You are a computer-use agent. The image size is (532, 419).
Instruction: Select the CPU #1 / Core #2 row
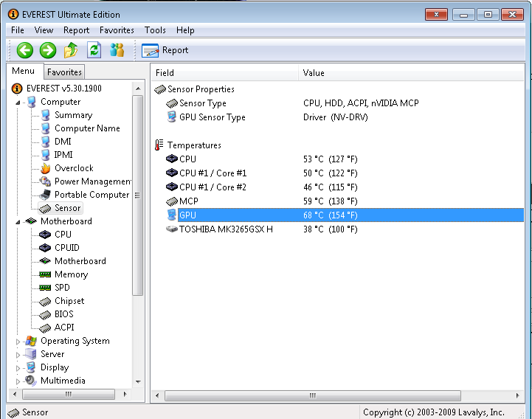338,187
